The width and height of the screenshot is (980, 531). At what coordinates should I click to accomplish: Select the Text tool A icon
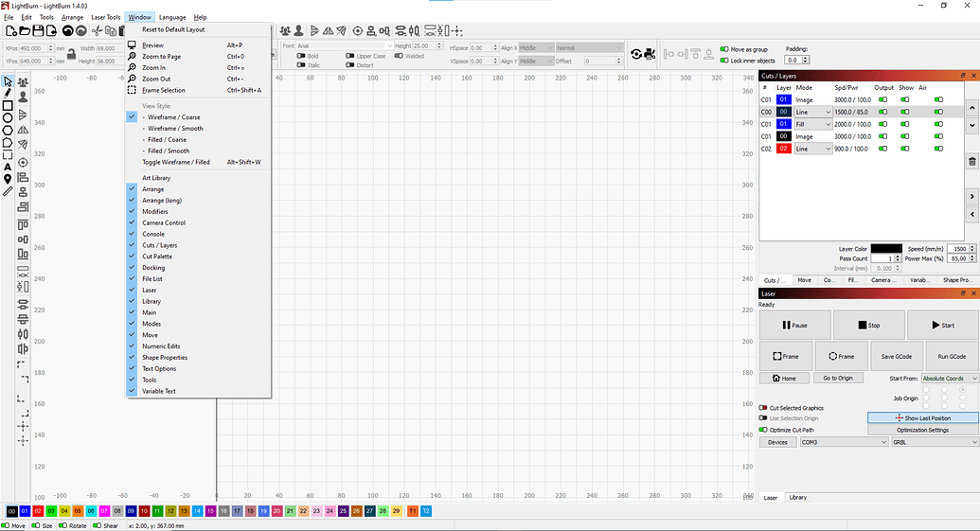pos(8,167)
